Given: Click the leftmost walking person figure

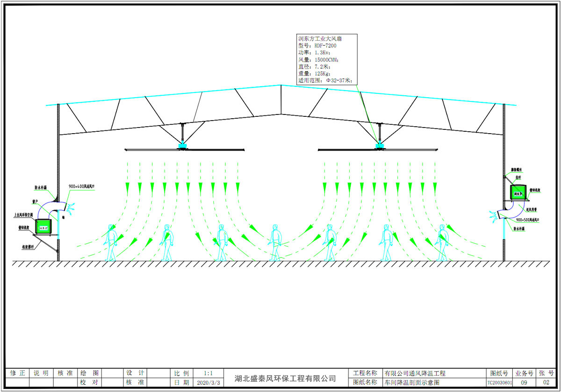Looking at the screenshot, I should pyautogui.click(x=111, y=242).
